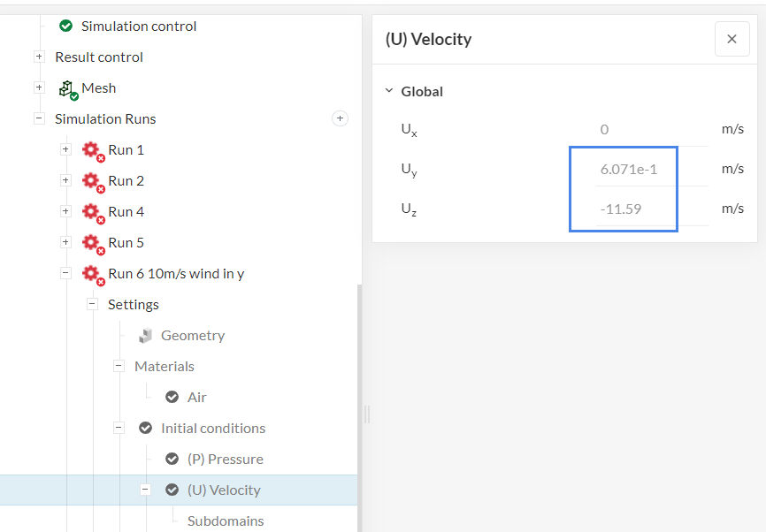Image resolution: width=766 pixels, height=532 pixels.
Task: Collapse Run 6 10m/s wind in y
Action: click(65, 274)
